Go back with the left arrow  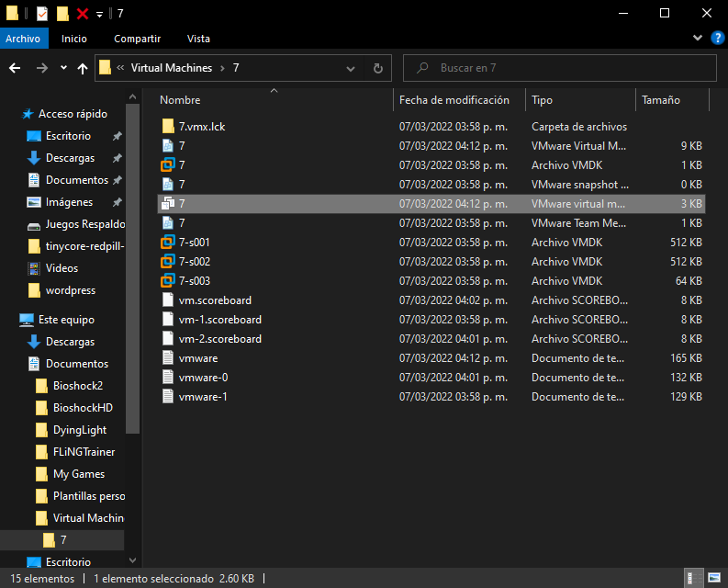(15, 68)
